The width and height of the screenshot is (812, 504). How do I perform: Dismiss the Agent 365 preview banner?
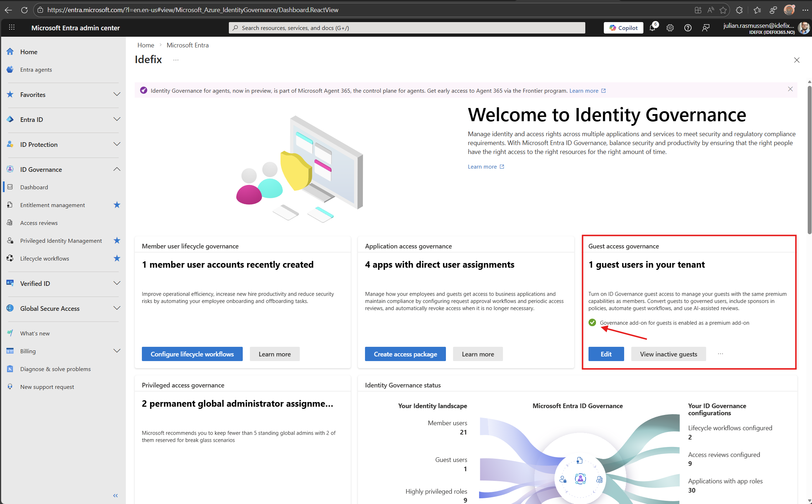(x=790, y=89)
